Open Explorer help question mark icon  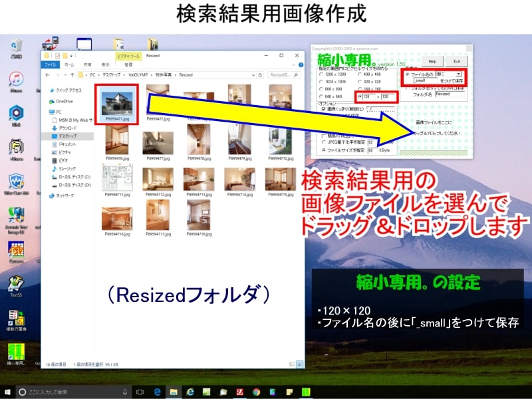301,65
